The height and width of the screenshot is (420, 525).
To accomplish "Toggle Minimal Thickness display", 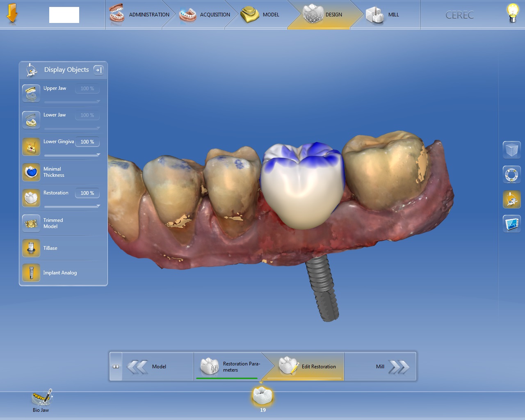I will coord(31,172).
